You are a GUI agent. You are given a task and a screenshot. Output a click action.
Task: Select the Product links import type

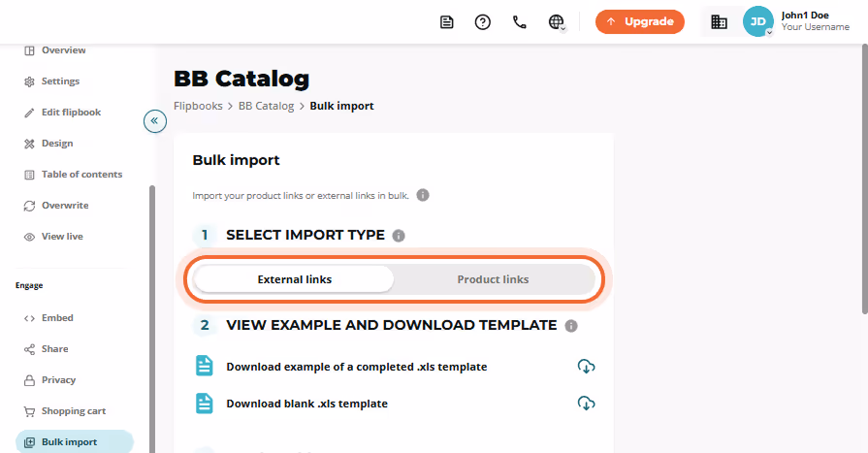[x=493, y=279]
